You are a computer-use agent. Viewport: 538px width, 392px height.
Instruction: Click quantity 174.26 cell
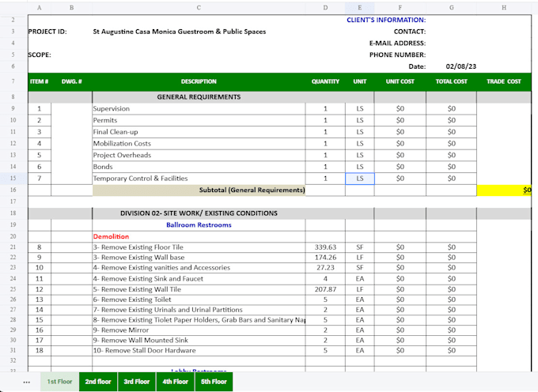[325, 258]
